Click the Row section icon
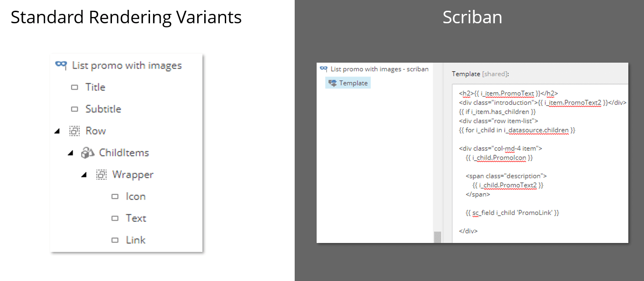This screenshot has width=644, height=281. [x=74, y=131]
